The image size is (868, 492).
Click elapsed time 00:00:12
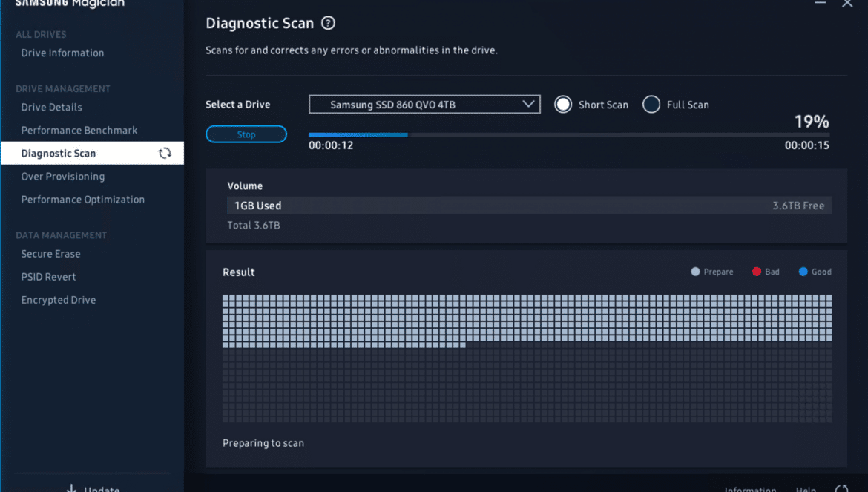tap(331, 145)
